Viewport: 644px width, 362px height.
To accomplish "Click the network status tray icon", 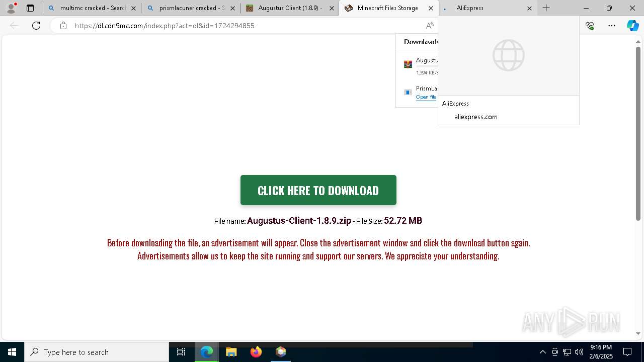I will click(x=567, y=352).
